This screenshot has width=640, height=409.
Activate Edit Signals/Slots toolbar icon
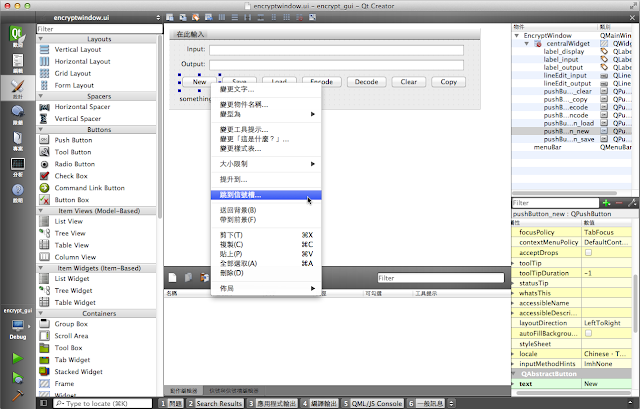(x=183, y=17)
